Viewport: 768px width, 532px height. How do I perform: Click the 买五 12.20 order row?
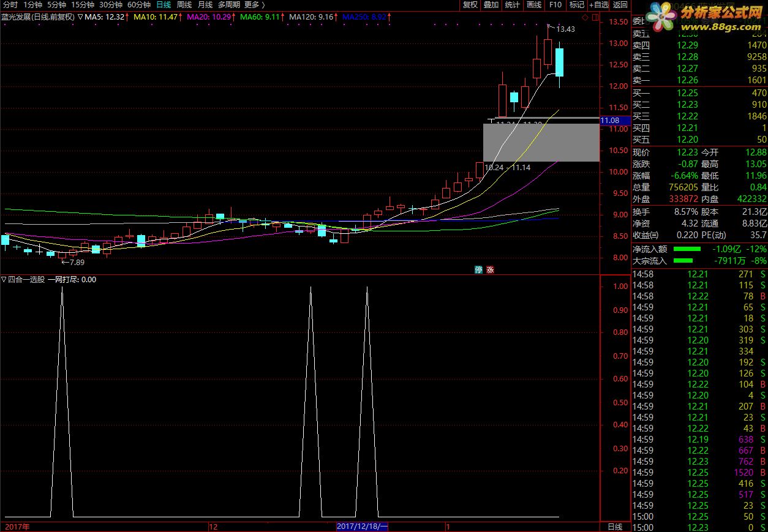699,140
